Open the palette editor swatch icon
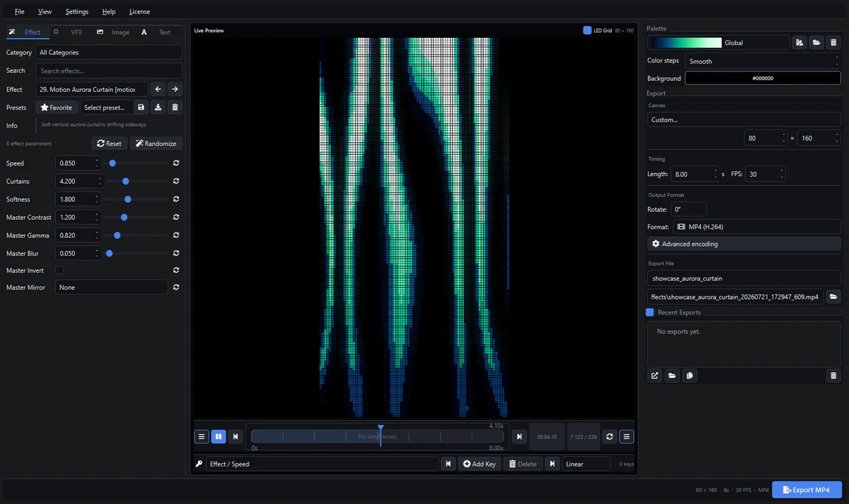This screenshot has width=849, height=504. click(799, 42)
